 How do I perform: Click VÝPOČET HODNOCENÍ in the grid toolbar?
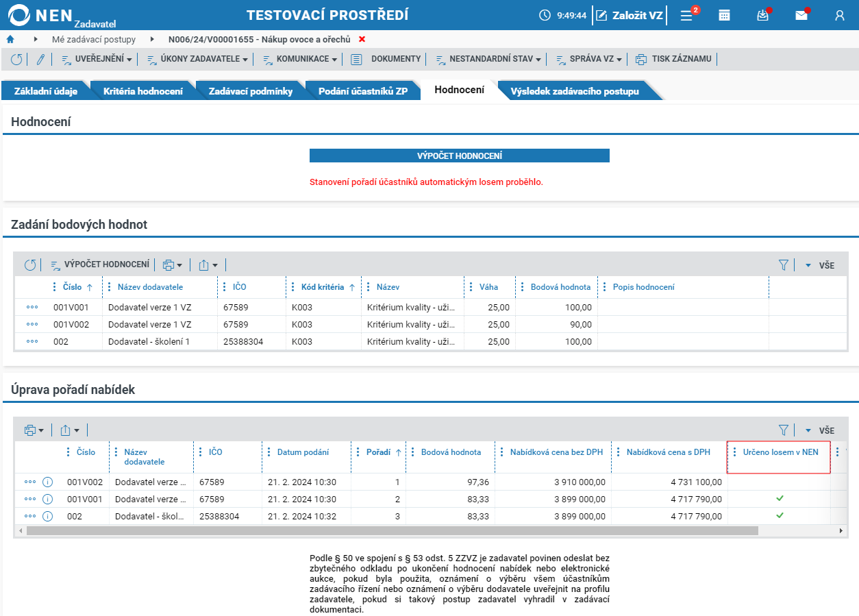click(100, 264)
